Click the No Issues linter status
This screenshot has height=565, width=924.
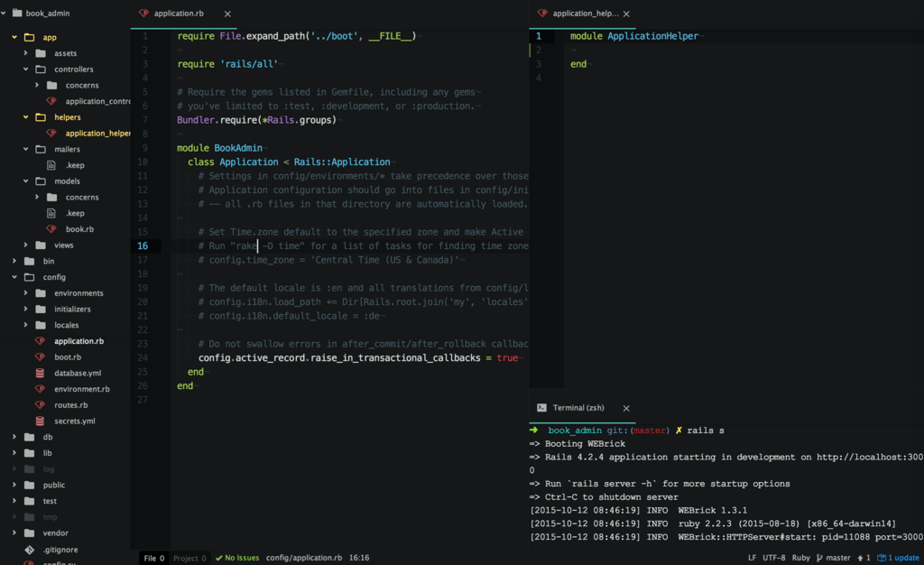(237, 558)
